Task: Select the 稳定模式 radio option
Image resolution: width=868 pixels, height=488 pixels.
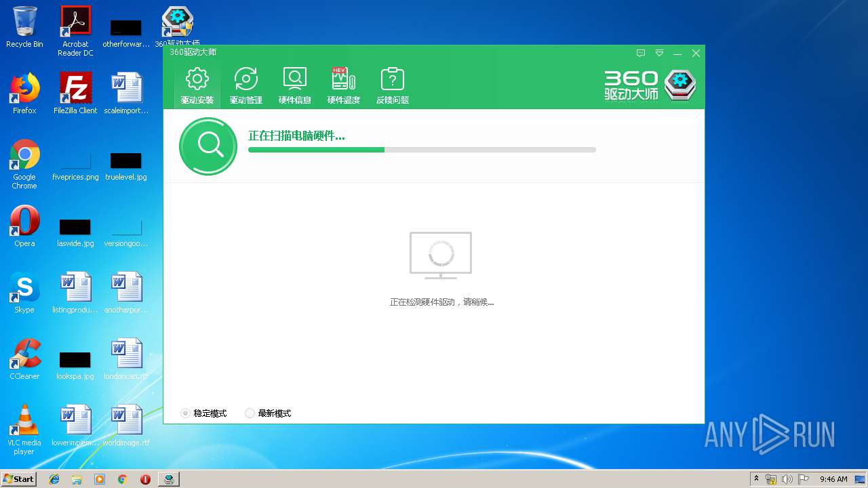Action: click(x=203, y=413)
